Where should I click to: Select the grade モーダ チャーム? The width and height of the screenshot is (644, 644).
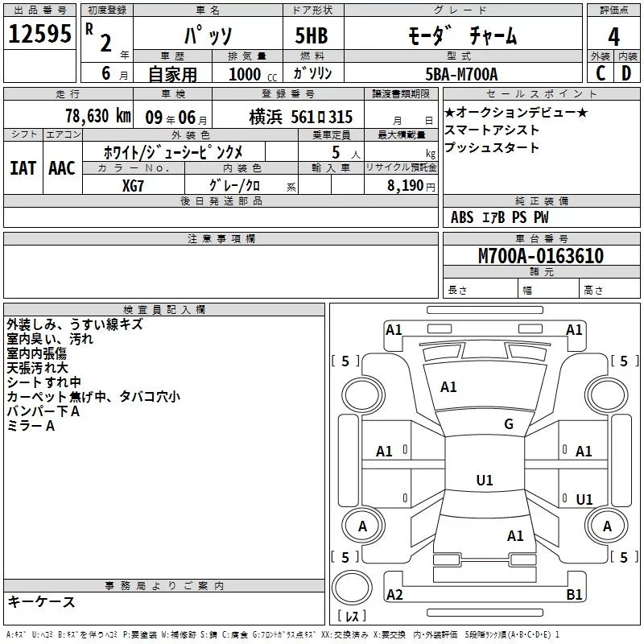pos(463,35)
